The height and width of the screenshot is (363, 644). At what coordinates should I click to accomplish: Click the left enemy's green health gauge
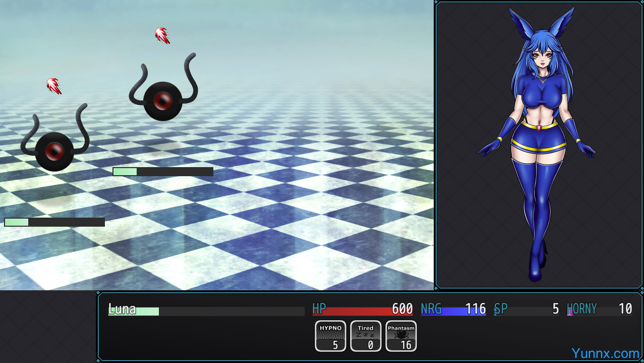tap(54, 222)
